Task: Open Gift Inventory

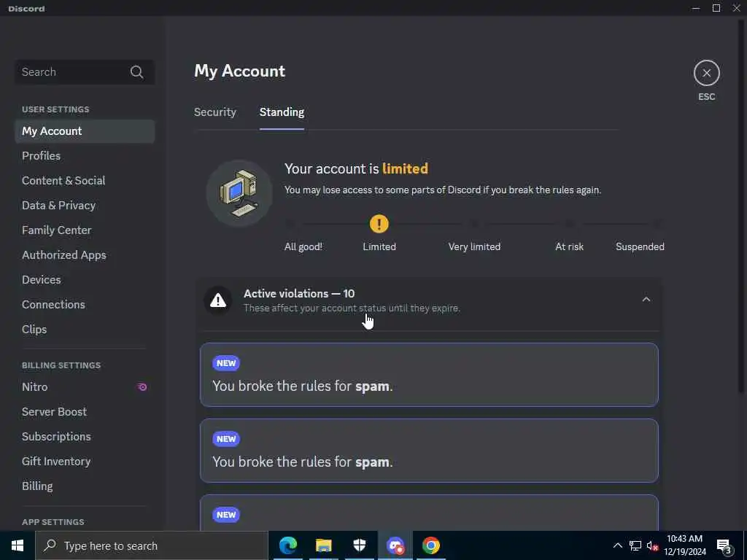Action: click(x=85, y=461)
